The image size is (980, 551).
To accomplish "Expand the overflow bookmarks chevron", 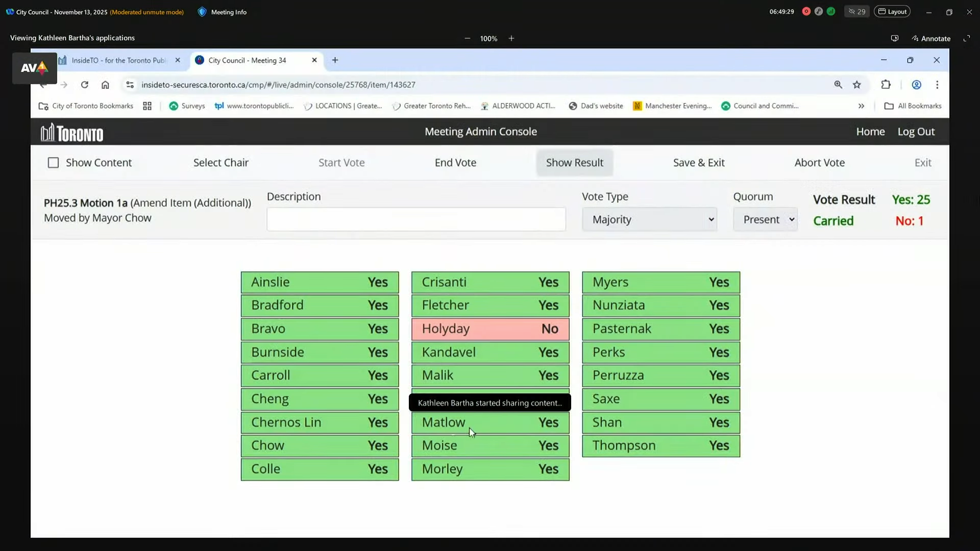I will tap(861, 106).
